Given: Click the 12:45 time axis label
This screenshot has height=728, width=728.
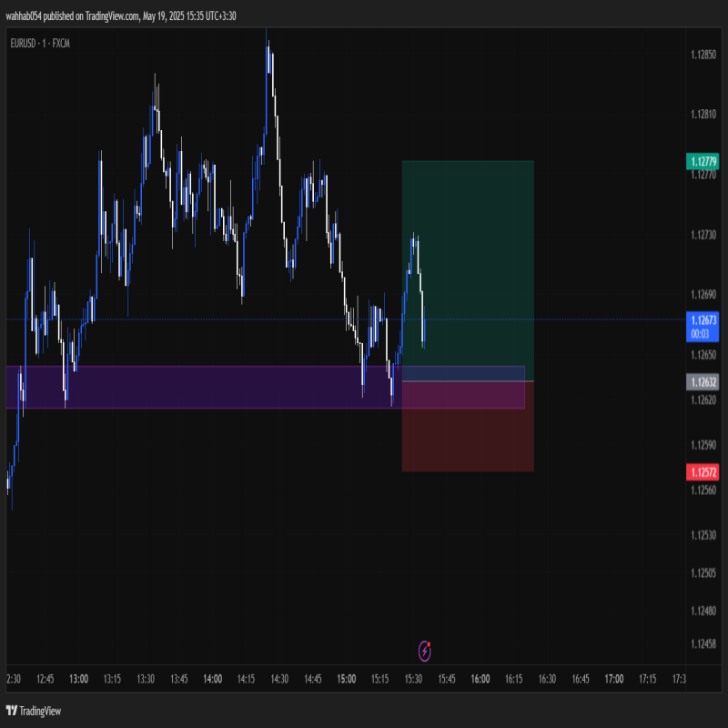Looking at the screenshot, I should [x=45, y=679].
